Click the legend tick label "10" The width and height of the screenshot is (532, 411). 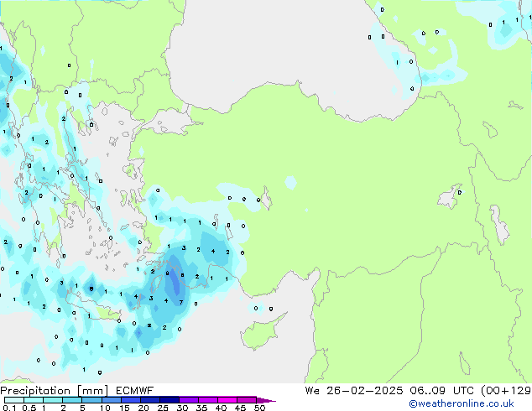pos(105,408)
